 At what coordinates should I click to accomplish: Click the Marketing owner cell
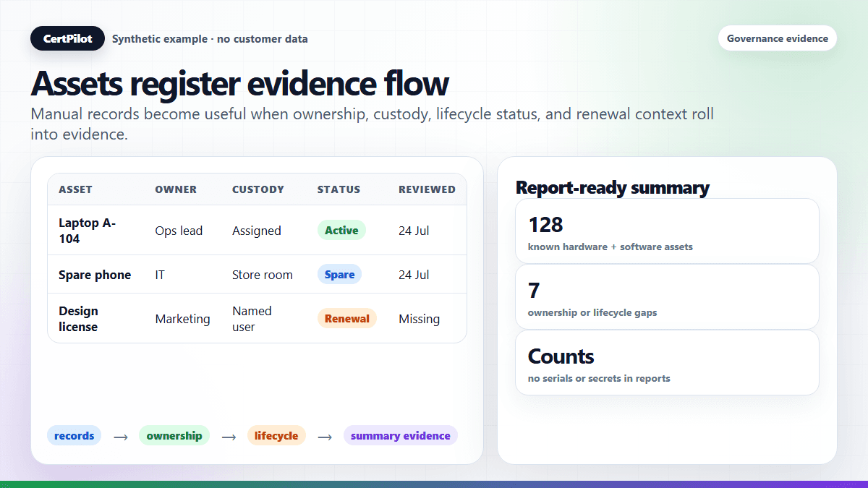pos(182,319)
